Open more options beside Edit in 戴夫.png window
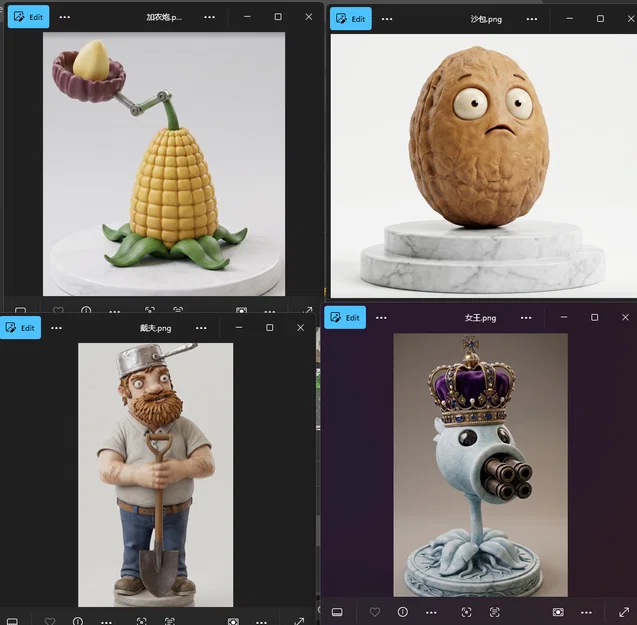Image resolution: width=637 pixels, height=625 pixels. (56, 328)
